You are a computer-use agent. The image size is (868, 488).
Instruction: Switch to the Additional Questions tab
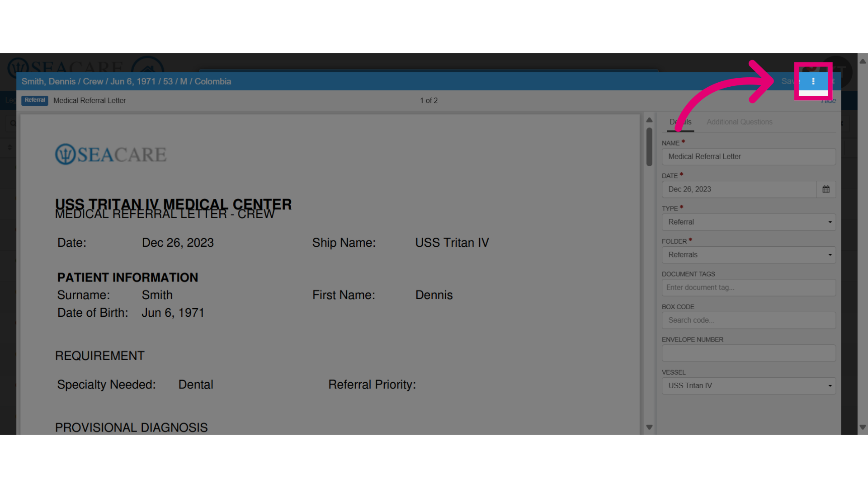(739, 122)
